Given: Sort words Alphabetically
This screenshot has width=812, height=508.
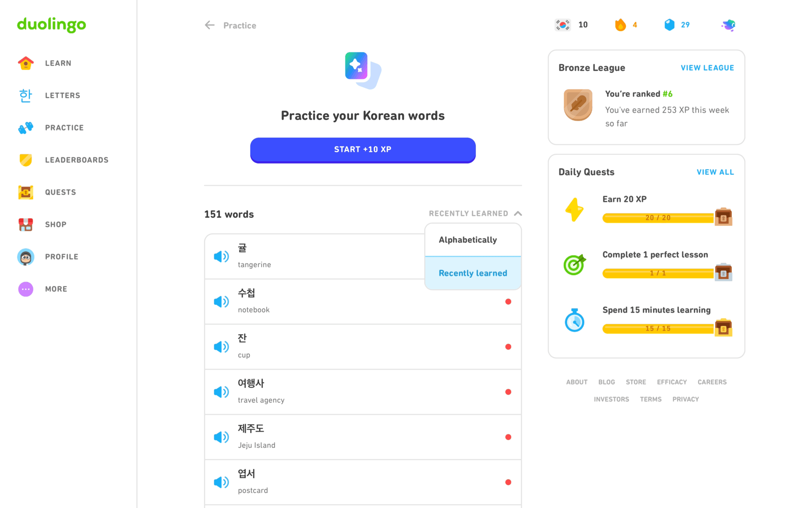Looking at the screenshot, I should click(x=473, y=240).
